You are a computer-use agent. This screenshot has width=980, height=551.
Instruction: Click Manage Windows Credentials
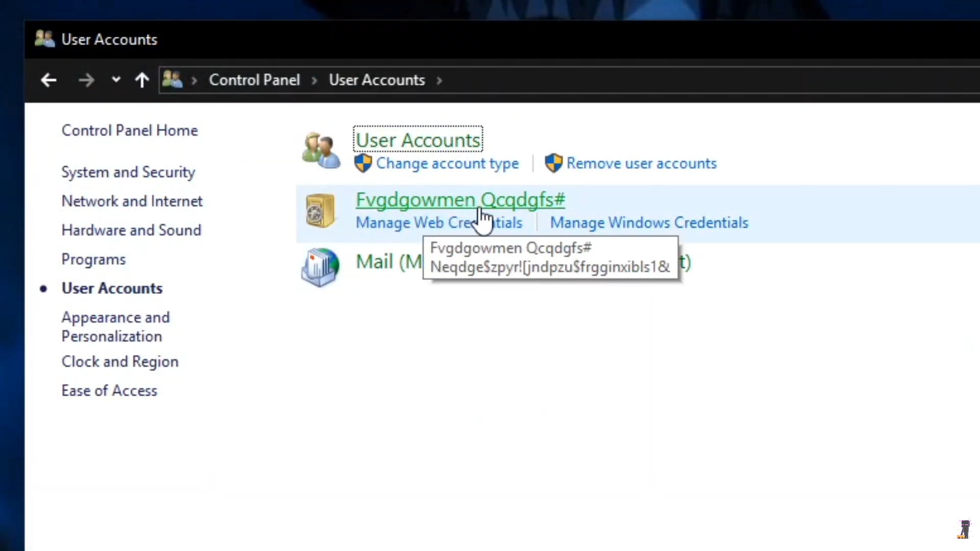pos(649,223)
